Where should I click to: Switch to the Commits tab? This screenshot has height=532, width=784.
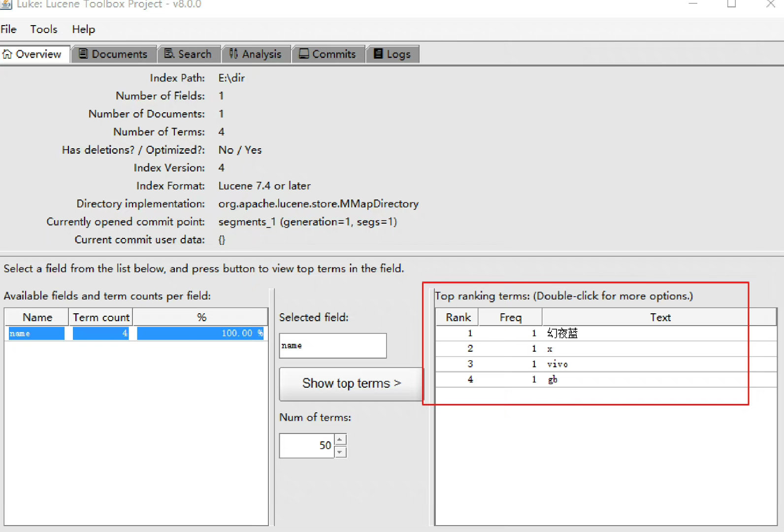328,54
